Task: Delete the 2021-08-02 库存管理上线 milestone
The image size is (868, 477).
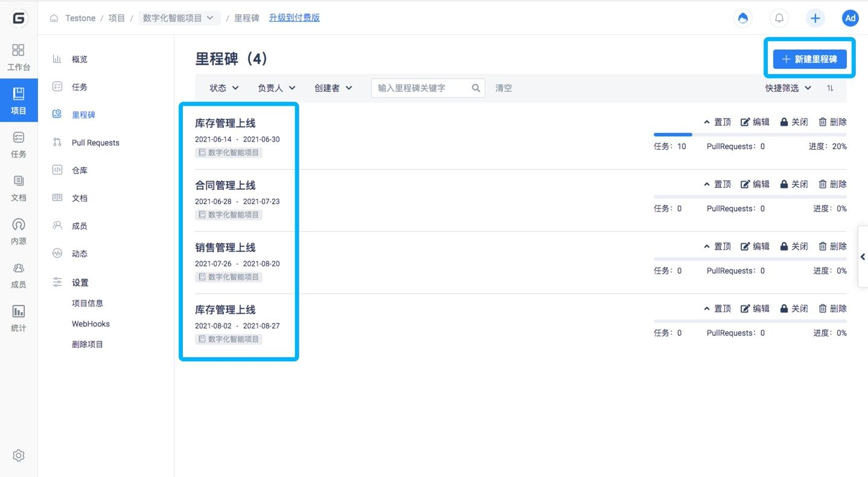Action: click(x=832, y=309)
